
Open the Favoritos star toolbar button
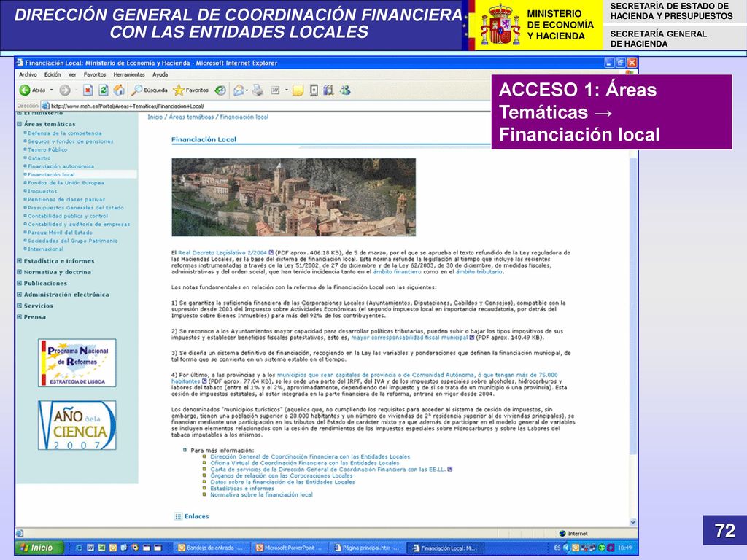[190, 90]
